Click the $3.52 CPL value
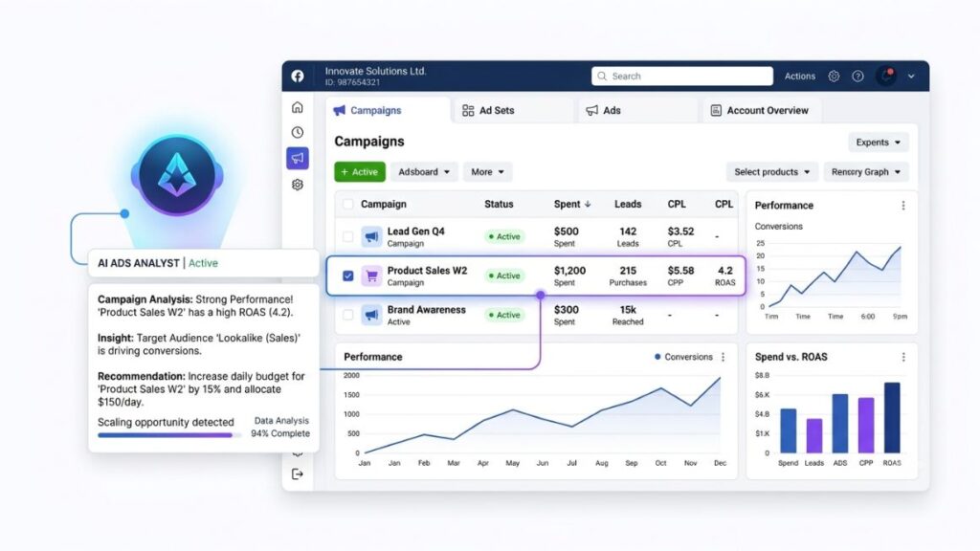The image size is (980, 551). pyautogui.click(x=680, y=231)
